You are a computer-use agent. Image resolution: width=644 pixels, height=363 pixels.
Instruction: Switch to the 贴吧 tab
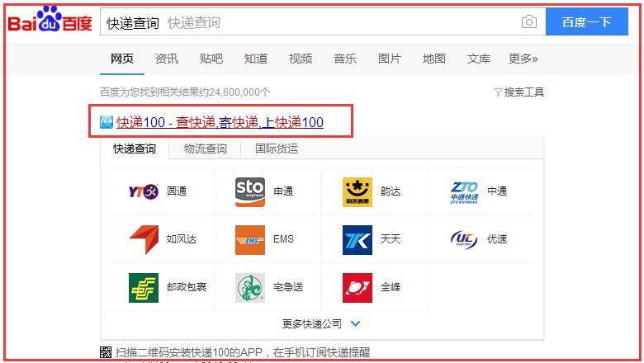[211, 59]
